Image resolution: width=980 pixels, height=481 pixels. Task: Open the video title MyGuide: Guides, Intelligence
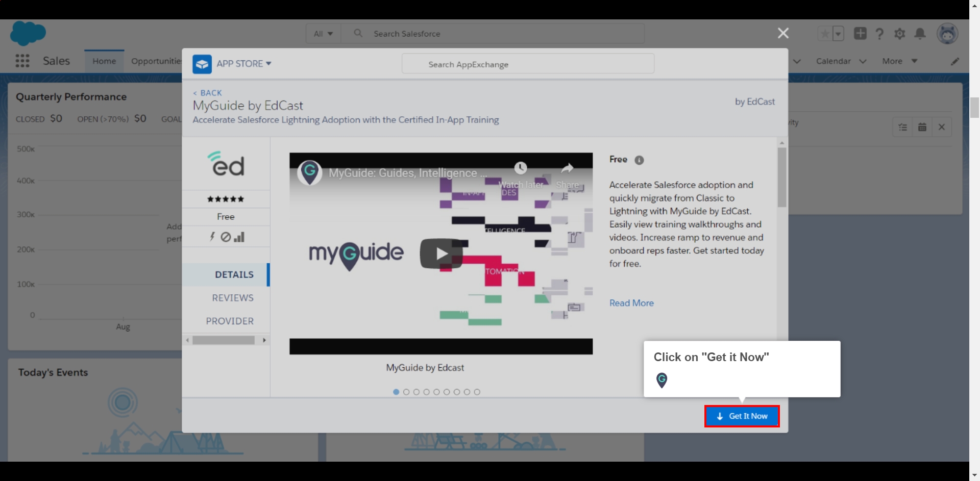pyautogui.click(x=408, y=173)
